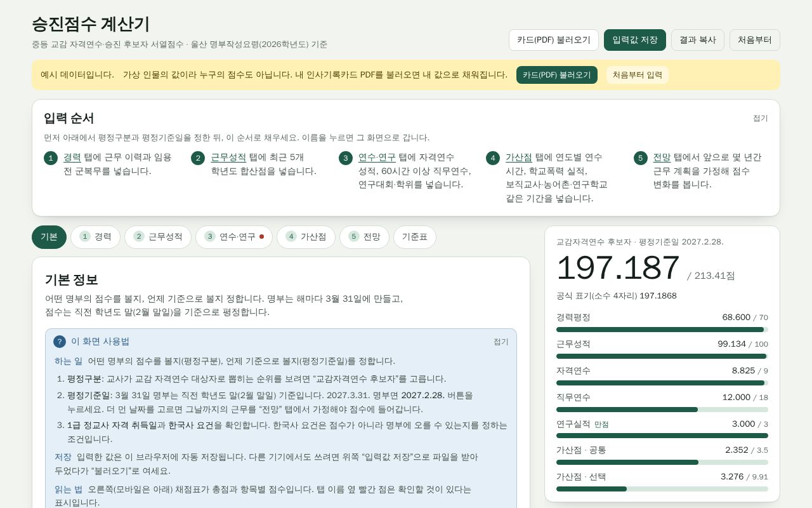Click the question mark icon beside 이 화면 사용법
812x508 pixels.
coord(60,342)
